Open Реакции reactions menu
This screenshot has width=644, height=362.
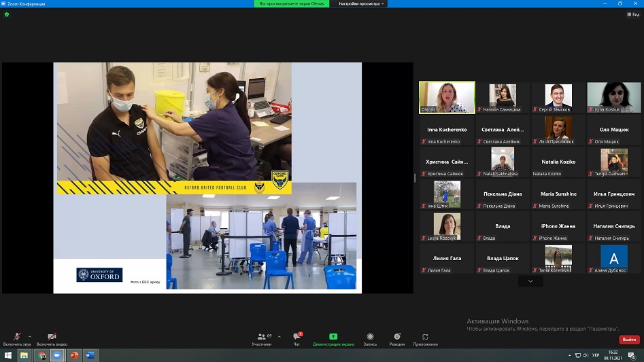click(x=397, y=338)
